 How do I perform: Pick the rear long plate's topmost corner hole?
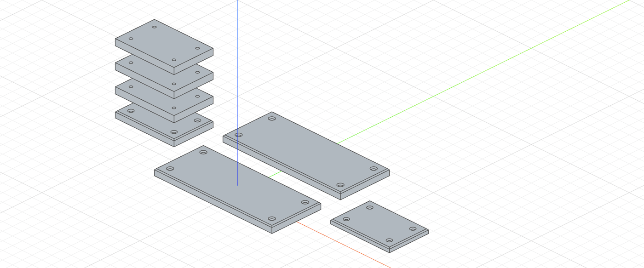(x=272, y=119)
